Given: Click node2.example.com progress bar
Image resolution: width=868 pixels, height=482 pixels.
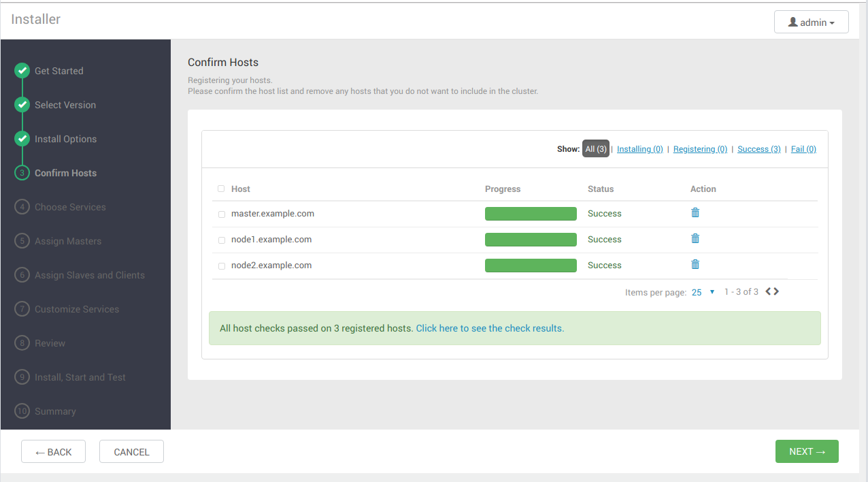Looking at the screenshot, I should tap(531, 266).
